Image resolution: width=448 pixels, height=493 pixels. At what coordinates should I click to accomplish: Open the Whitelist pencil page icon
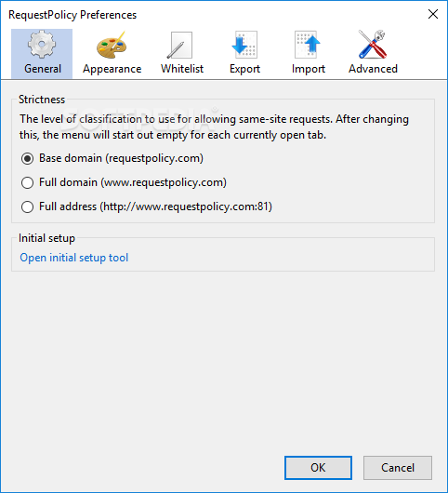[179, 45]
